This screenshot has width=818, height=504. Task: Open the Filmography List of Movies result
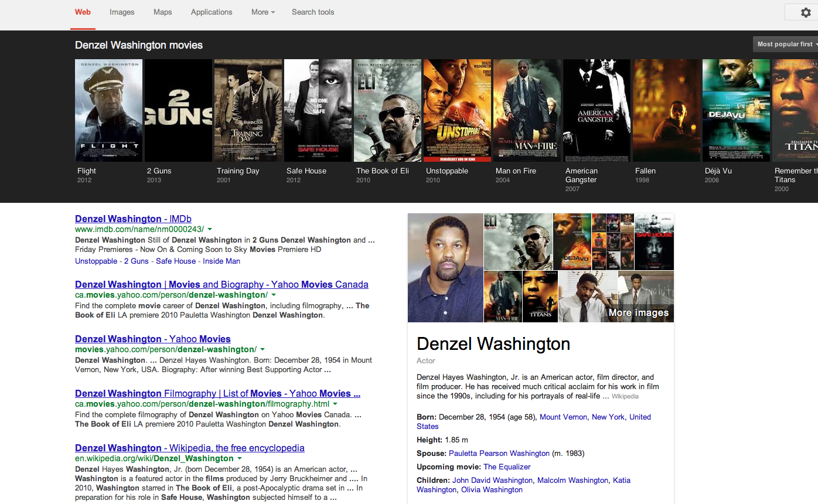pyautogui.click(x=217, y=393)
